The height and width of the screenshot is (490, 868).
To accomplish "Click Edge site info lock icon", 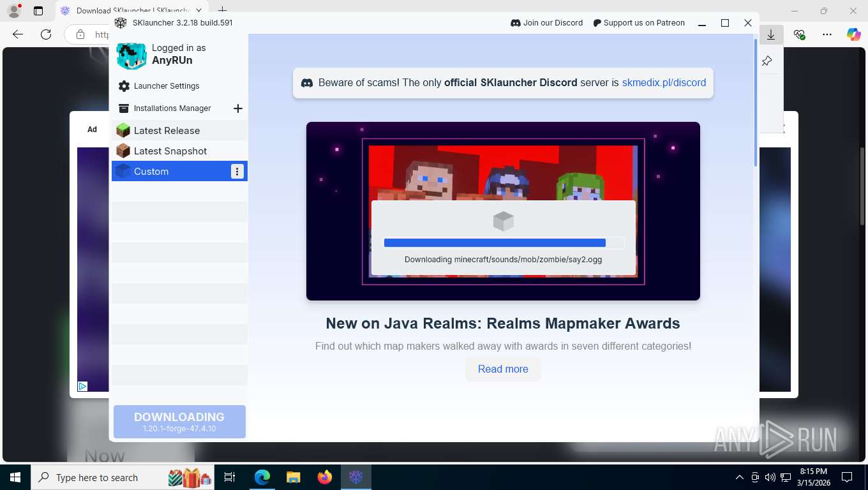I will tap(80, 34).
